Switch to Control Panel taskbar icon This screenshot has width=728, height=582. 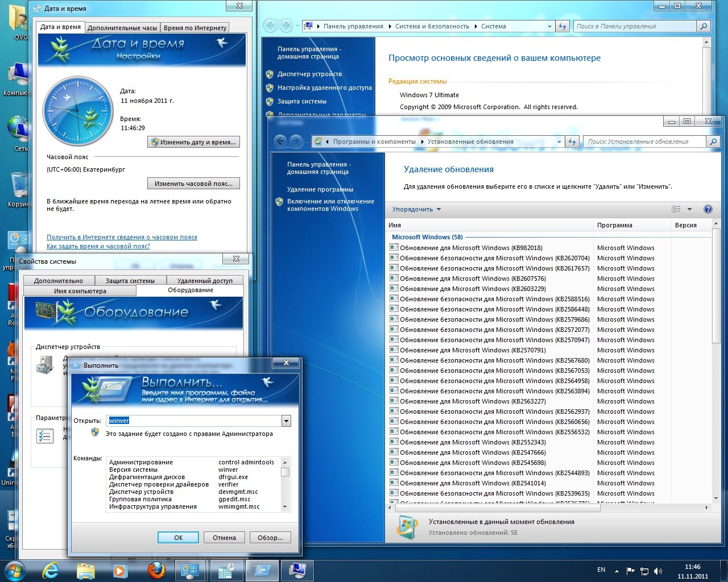(189, 570)
